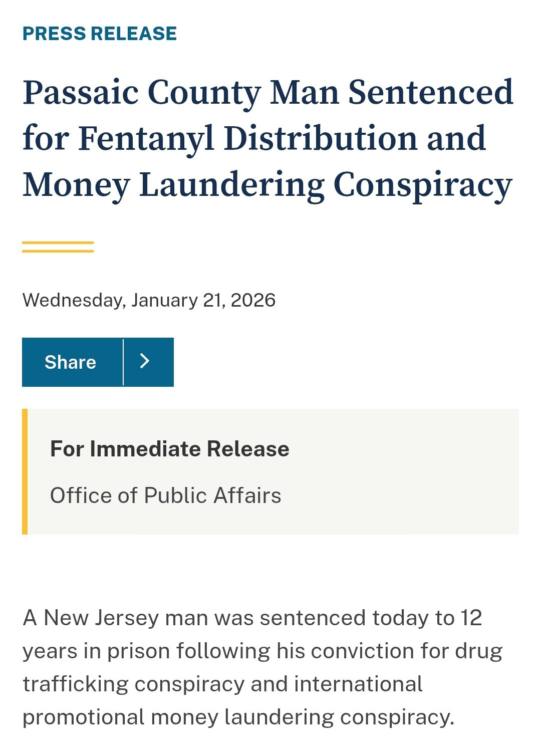Image resolution: width=541 pixels, height=756 pixels.
Task: Click the word 'Passaic' in the headline
Action: click(81, 93)
